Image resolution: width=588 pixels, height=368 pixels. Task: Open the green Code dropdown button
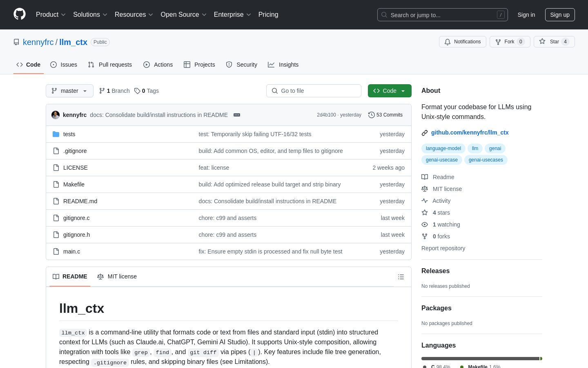[390, 91]
